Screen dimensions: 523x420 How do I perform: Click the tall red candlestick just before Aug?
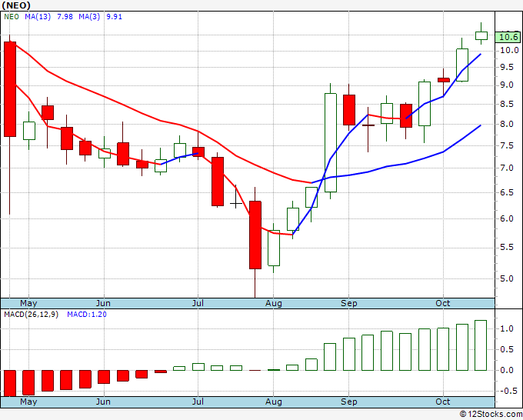click(x=255, y=235)
